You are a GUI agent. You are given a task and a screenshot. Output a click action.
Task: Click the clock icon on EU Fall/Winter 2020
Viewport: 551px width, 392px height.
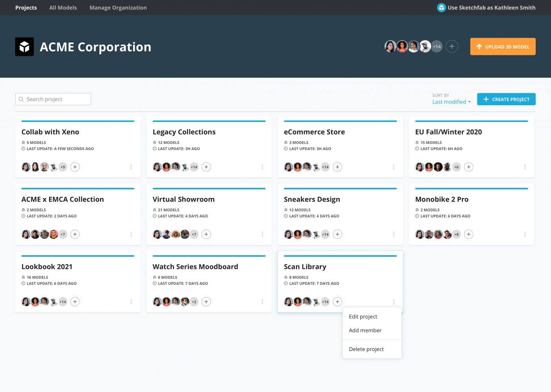tap(417, 149)
